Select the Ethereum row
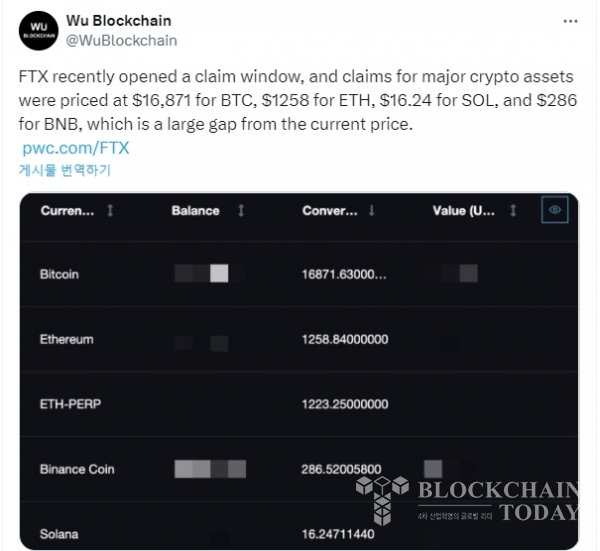 pos(299,339)
